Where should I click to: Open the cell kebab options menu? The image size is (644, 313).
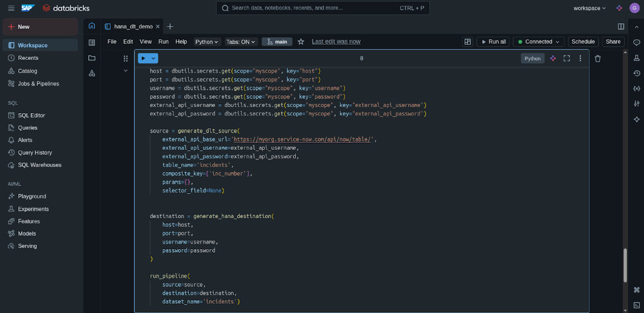[x=580, y=58]
